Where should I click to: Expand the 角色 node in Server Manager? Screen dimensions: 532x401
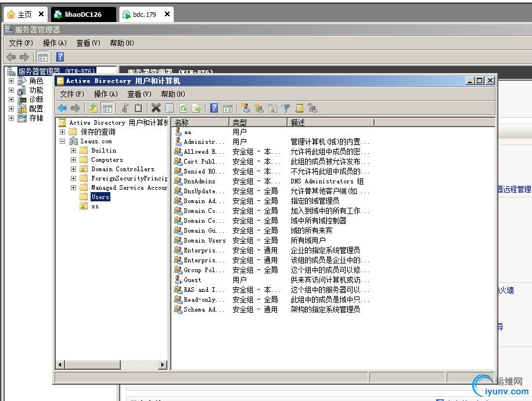11,81
